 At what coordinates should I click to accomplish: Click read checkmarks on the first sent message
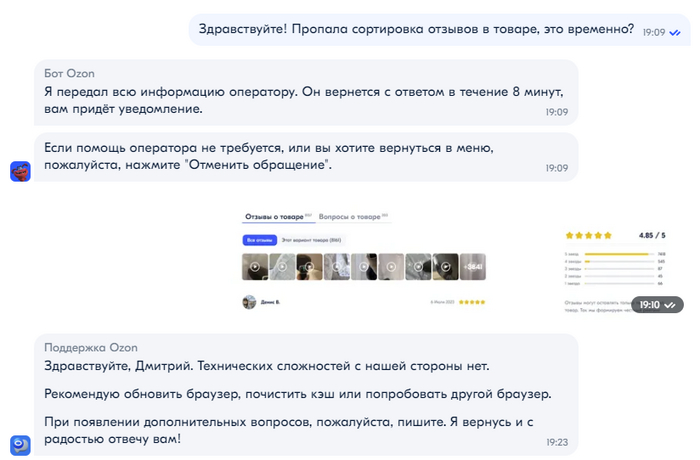[675, 33]
